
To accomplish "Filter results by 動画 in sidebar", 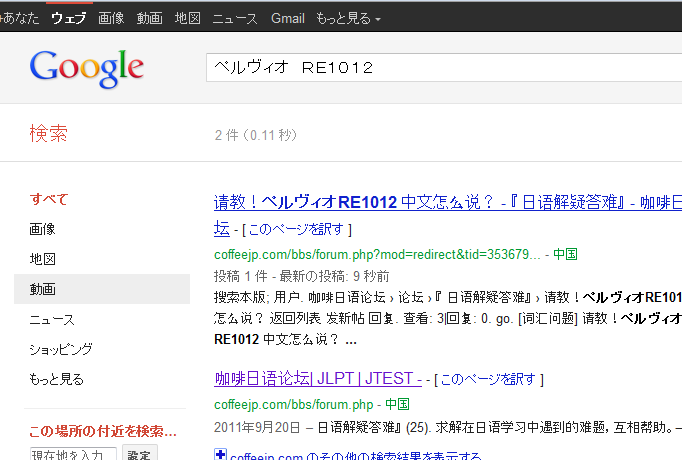I will 102,289.
